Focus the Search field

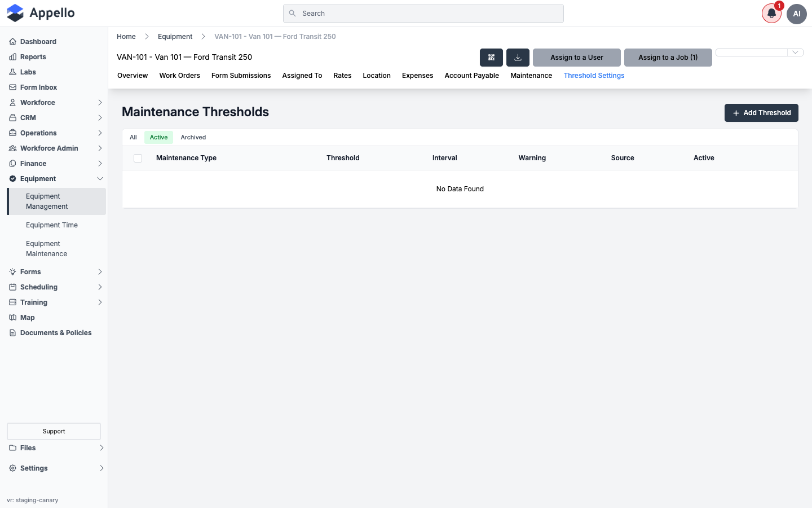click(423, 14)
